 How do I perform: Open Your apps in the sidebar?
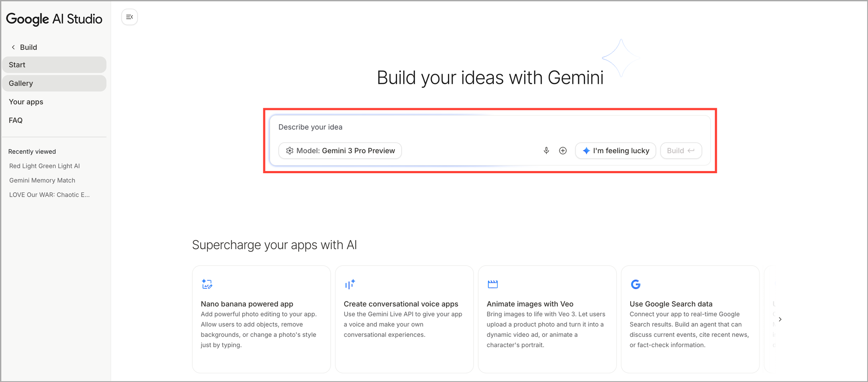[x=26, y=102]
